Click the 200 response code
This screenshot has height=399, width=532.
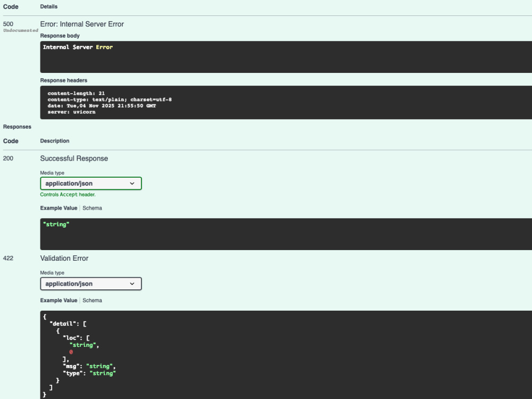[8, 159]
